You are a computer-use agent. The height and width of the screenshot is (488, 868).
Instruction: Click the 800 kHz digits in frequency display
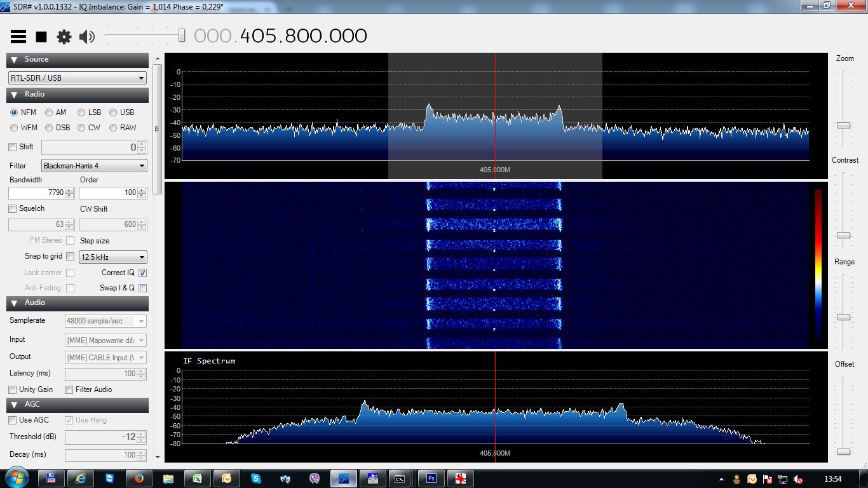(303, 36)
